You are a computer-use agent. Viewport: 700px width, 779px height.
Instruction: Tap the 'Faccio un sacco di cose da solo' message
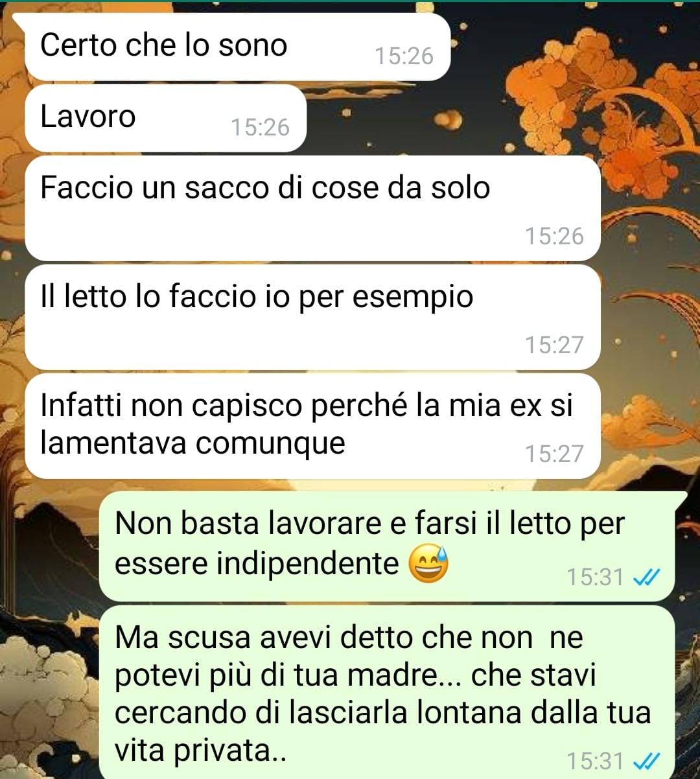(312, 208)
